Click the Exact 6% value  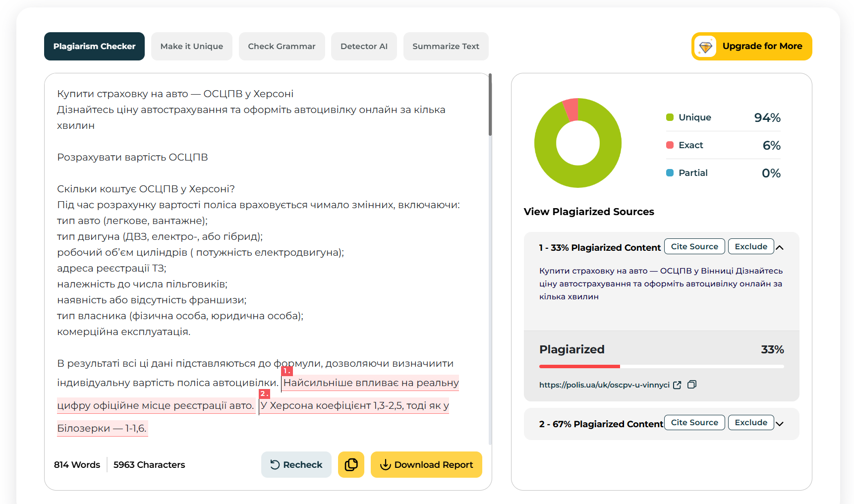pyautogui.click(x=771, y=145)
